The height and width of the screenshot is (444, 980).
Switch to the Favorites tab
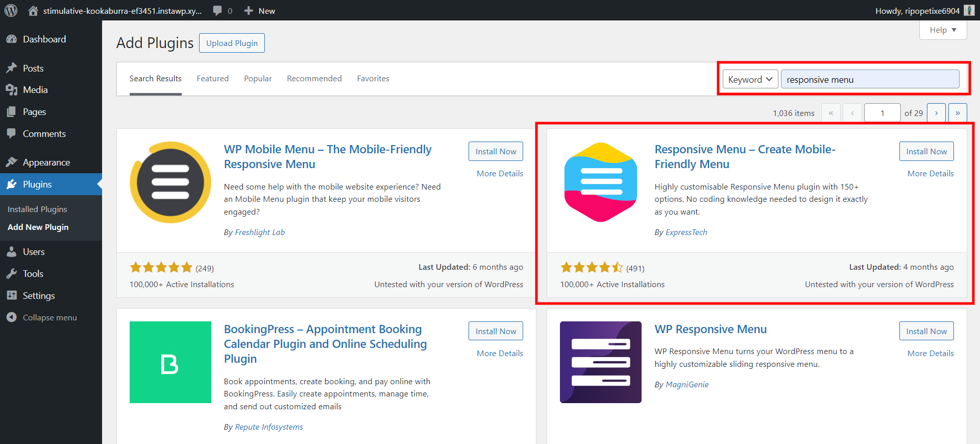pyautogui.click(x=373, y=79)
